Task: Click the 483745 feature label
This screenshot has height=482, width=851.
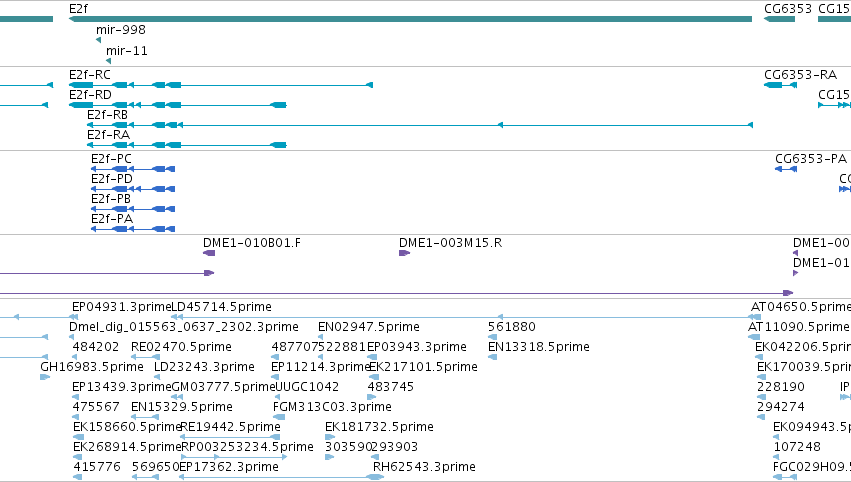Action: point(391,387)
